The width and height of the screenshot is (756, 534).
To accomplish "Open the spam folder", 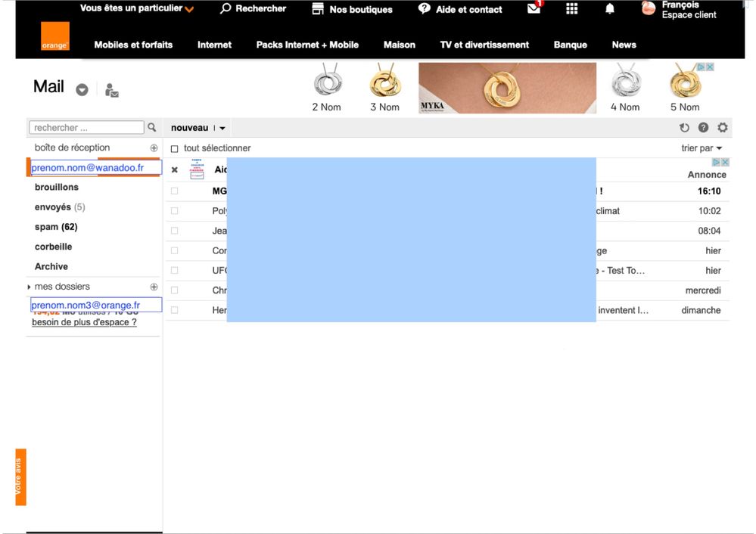I will point(56,227).
